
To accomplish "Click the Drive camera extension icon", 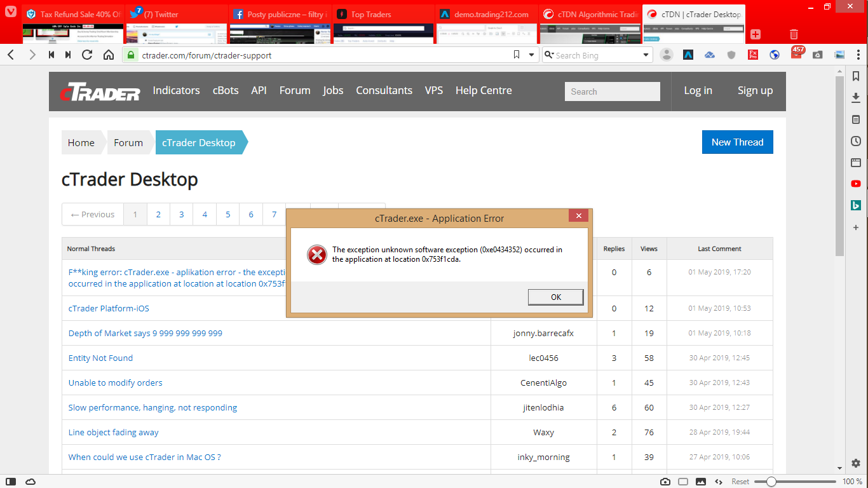I will [818, 55].
